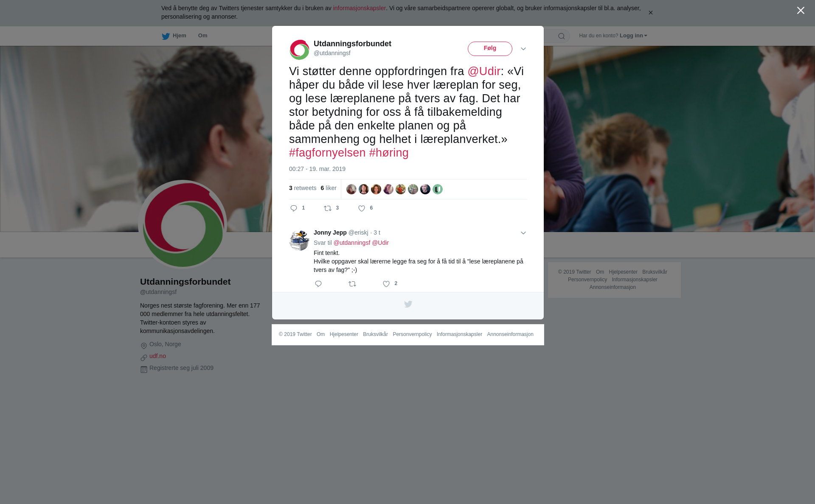Screen dimensions: 815x504
Task: Click the Twitter bird icon in modal footer
Action: coord(408,304)
